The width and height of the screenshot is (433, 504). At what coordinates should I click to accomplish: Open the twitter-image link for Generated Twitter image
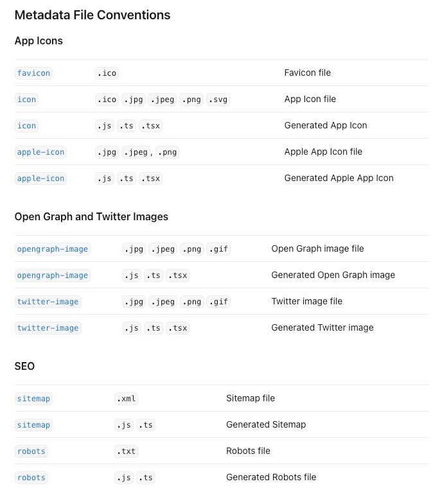(x=48, y=328)
